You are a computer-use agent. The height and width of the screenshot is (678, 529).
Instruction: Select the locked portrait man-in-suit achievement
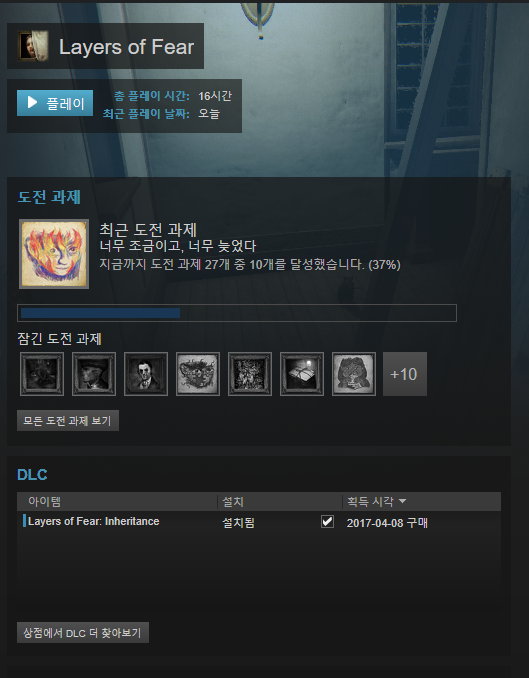pos(146,374)
